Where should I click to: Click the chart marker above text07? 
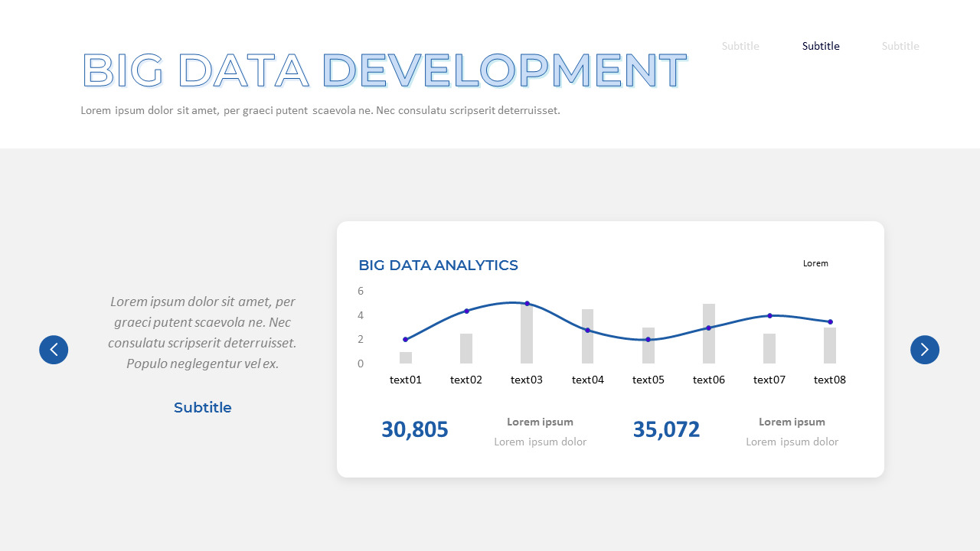pyautogui.click(x=769, y=315)
